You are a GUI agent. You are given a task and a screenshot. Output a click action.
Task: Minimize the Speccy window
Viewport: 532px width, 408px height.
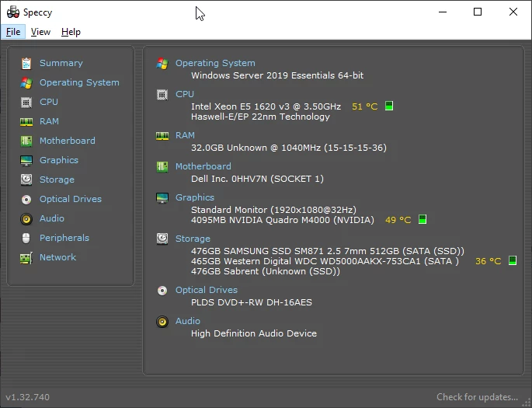(443, 12)
